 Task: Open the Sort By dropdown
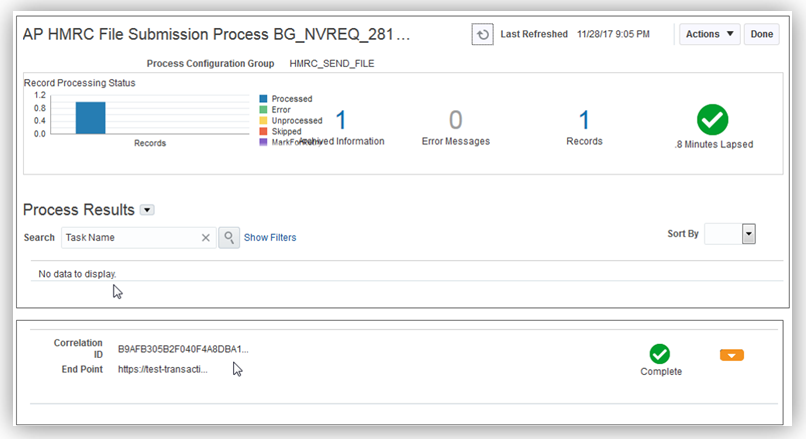click(x=748, y=234)
